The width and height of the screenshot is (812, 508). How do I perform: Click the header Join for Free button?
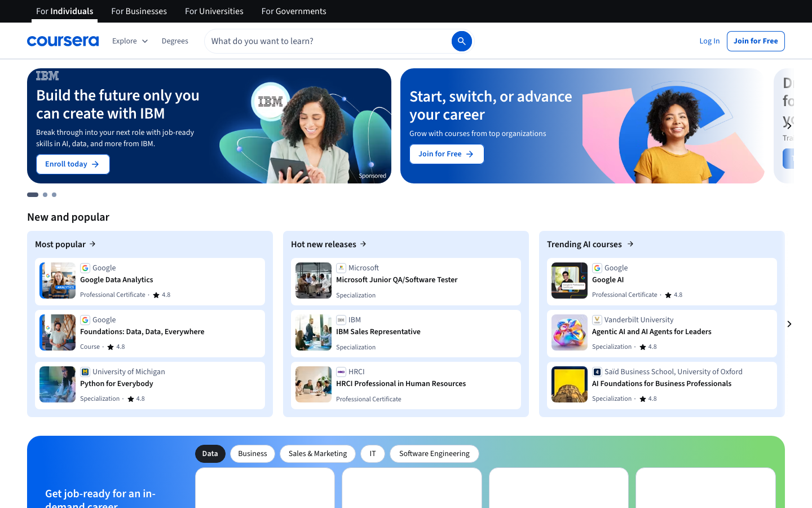[756, 41]
